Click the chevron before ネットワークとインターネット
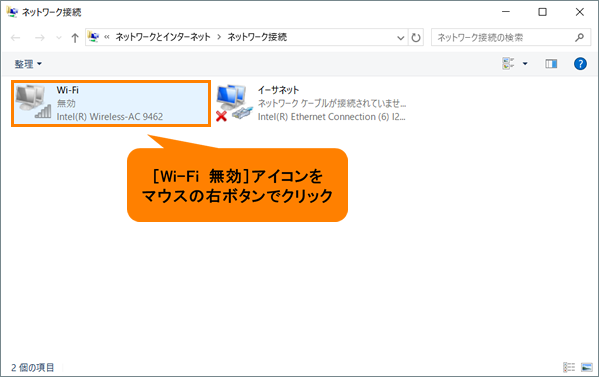 click(107, 37)
